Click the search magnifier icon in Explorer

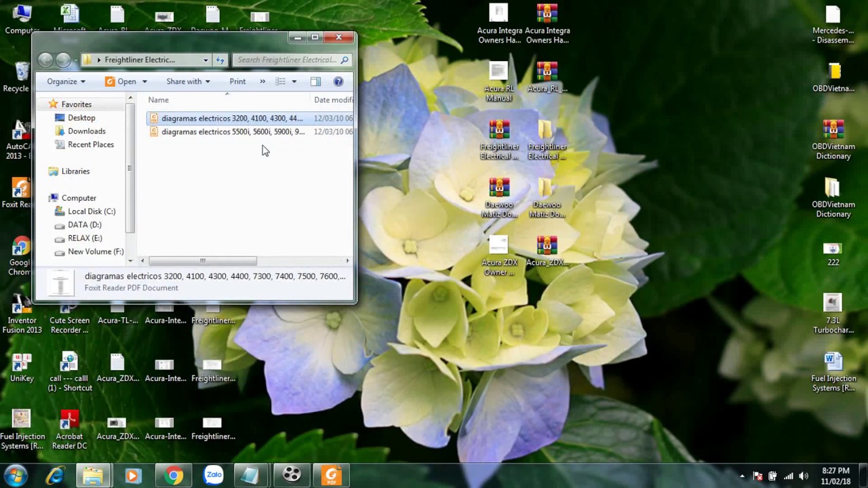tap(344, 60)
